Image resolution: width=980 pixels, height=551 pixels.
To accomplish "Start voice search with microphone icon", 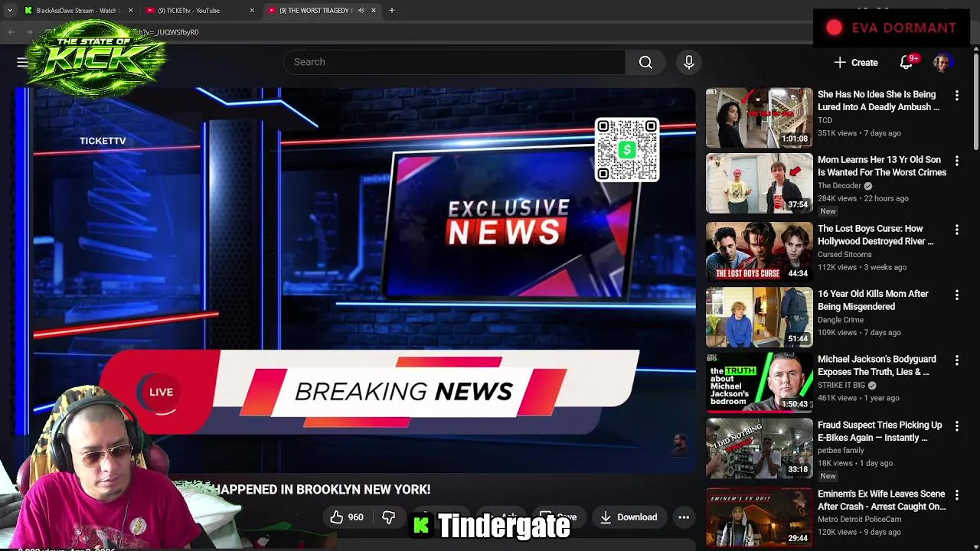I will click(688, 62).
